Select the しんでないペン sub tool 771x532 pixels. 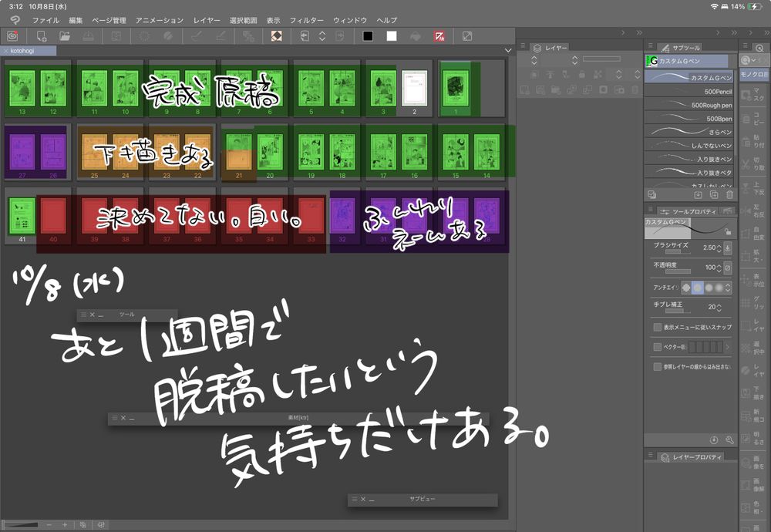[689, 146]
